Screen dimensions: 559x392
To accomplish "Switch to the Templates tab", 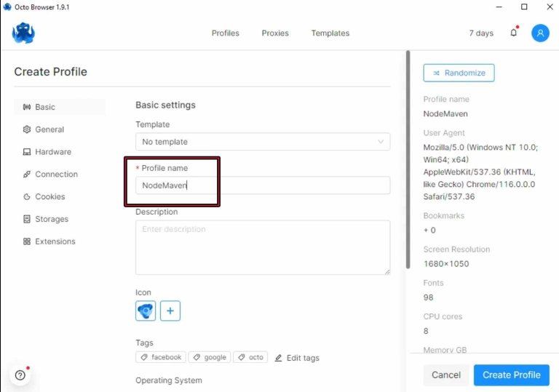I will [x=330, y=33].
